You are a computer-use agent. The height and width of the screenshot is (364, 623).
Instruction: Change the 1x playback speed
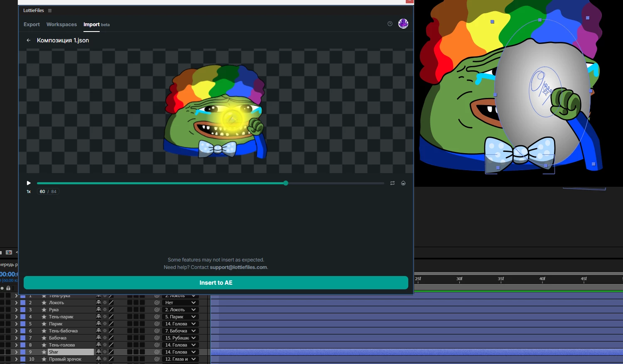coord(29,191)
